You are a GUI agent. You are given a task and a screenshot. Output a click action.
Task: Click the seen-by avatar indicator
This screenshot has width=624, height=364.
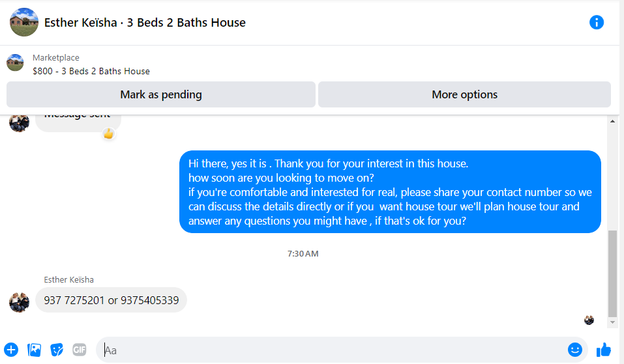(x=589, y=320)
